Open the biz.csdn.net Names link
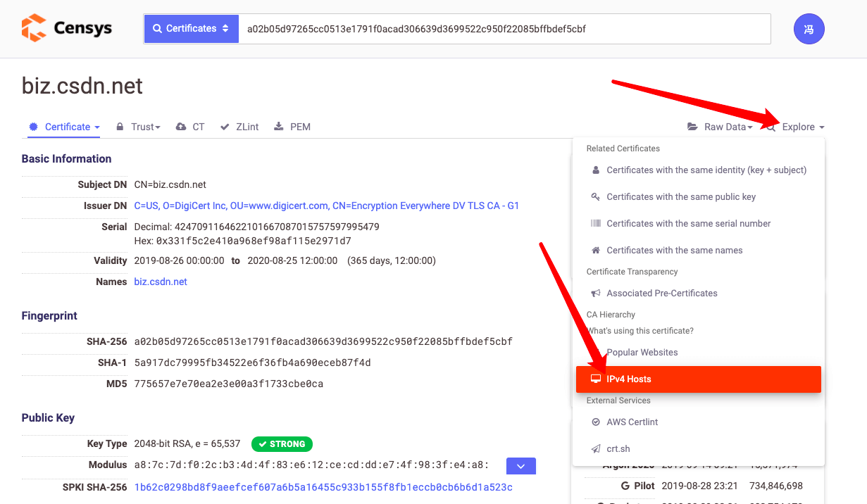 [161, 282]
